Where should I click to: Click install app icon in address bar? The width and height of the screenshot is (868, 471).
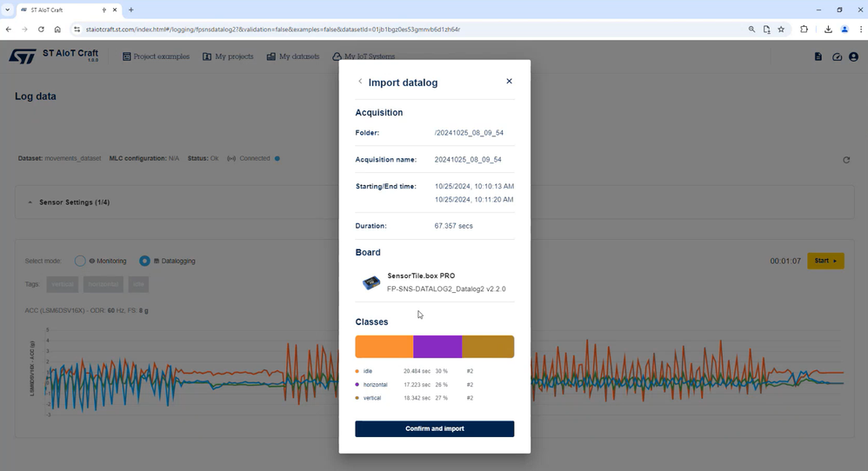click(767, 30)
